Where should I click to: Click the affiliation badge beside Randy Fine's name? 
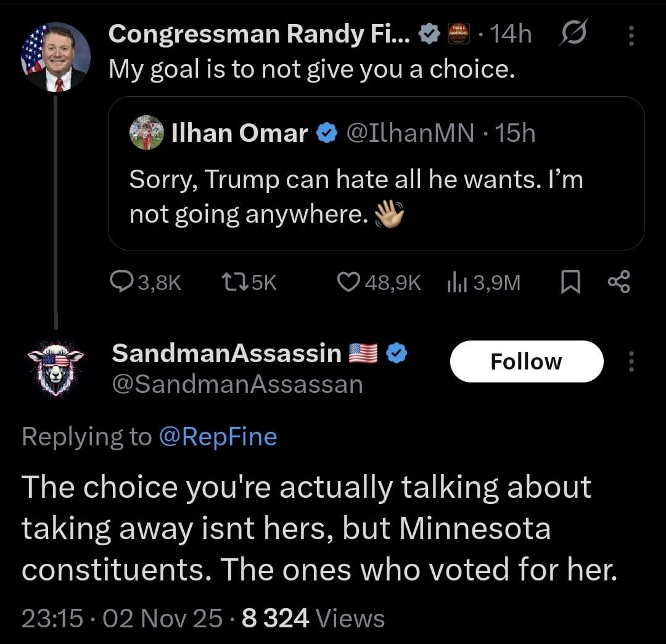point(458,34)
